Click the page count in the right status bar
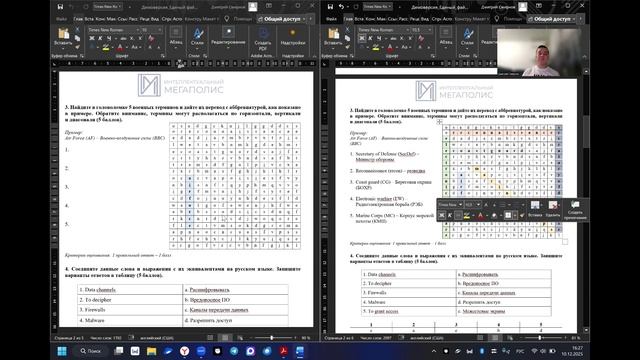The width and height of the screenshot is (640, 360). (x=338, y=338)
